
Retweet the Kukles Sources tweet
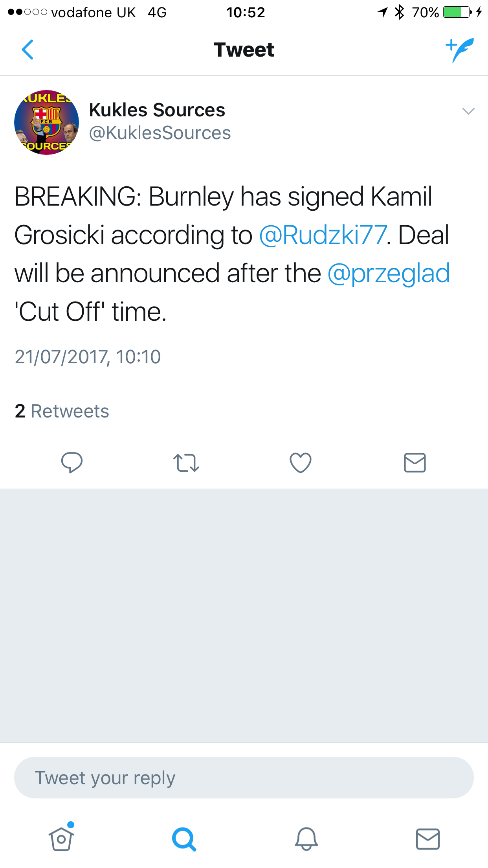186,463
